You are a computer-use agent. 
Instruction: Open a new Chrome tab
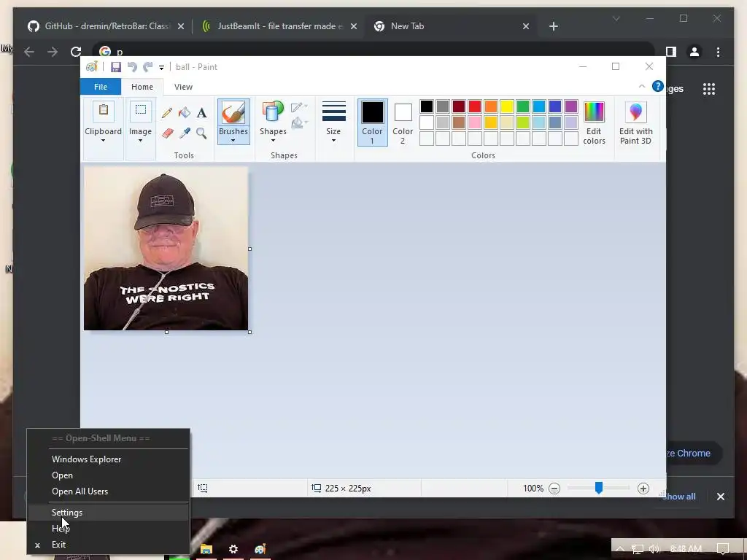(553, 26)
